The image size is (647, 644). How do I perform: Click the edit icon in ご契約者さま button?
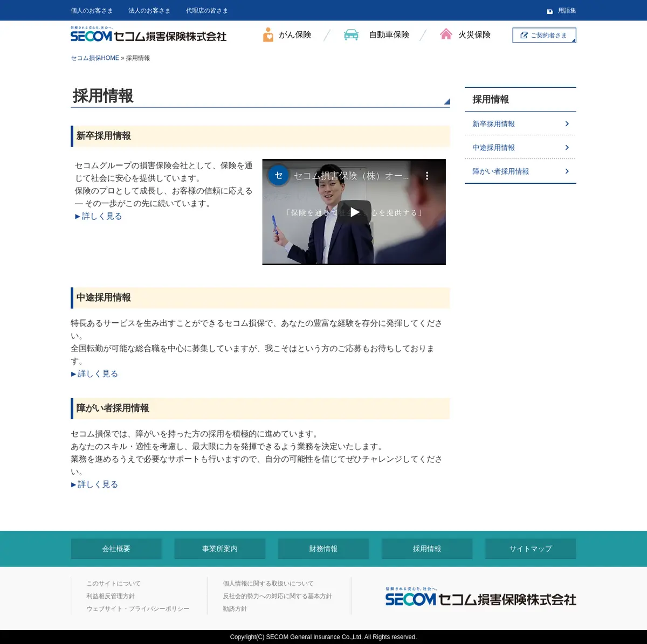tap(524, 36)
